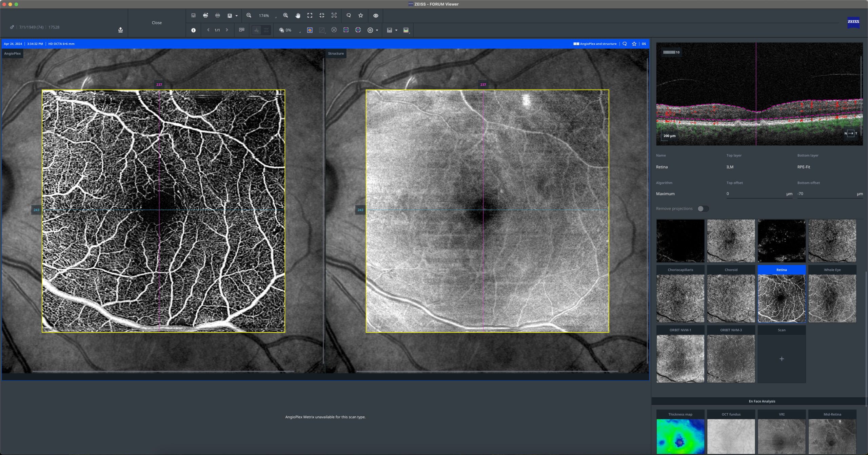Click the star favorite icon in toolbar
The width and height of the screenshot is (868, 455).
pyautogui.click(x=361, y=16)
